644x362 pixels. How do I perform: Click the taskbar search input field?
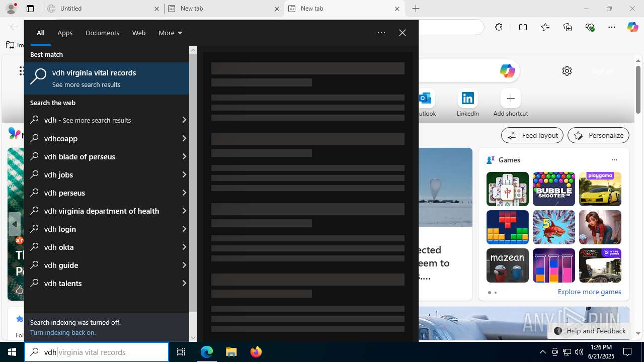coord(97,352)
